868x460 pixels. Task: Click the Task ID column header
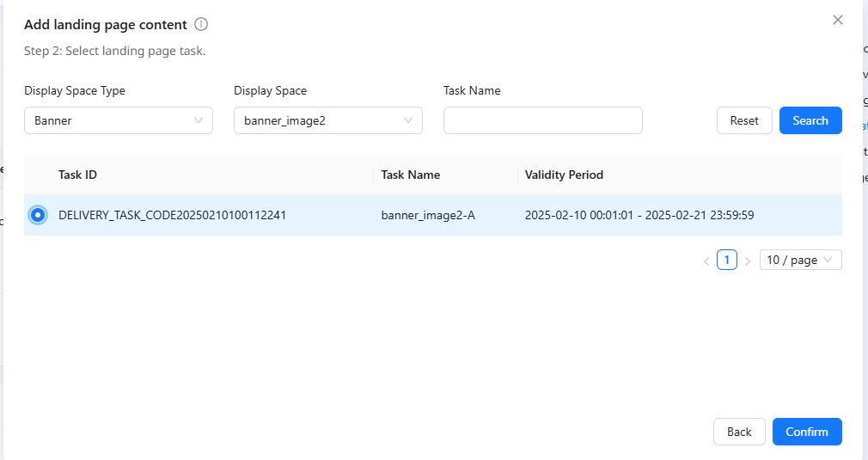point(77,175)
